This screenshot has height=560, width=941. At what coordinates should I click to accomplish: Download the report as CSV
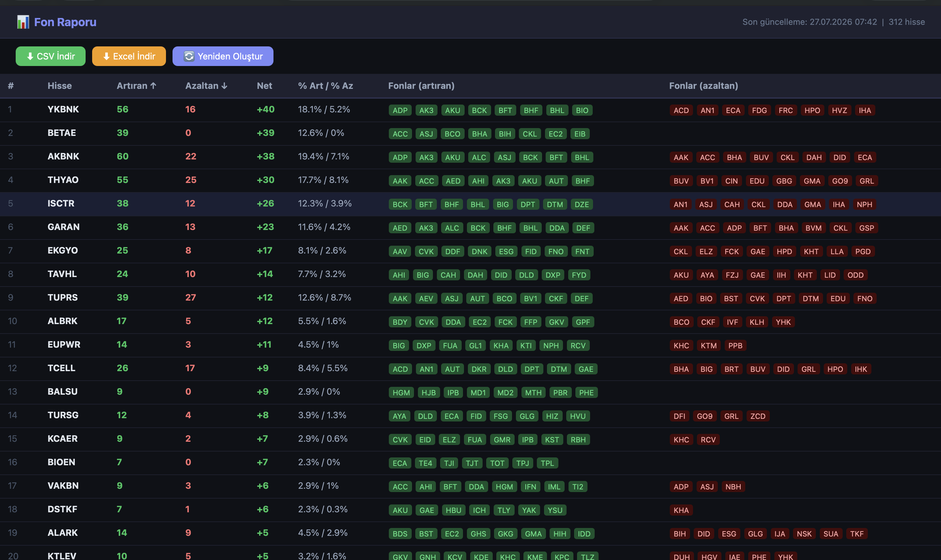pos(51,56)
